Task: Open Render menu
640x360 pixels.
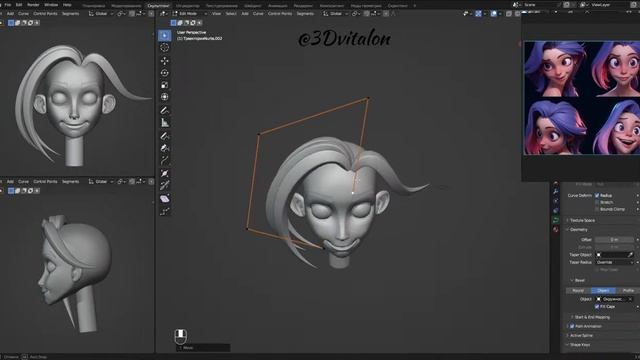Action: 33,5
